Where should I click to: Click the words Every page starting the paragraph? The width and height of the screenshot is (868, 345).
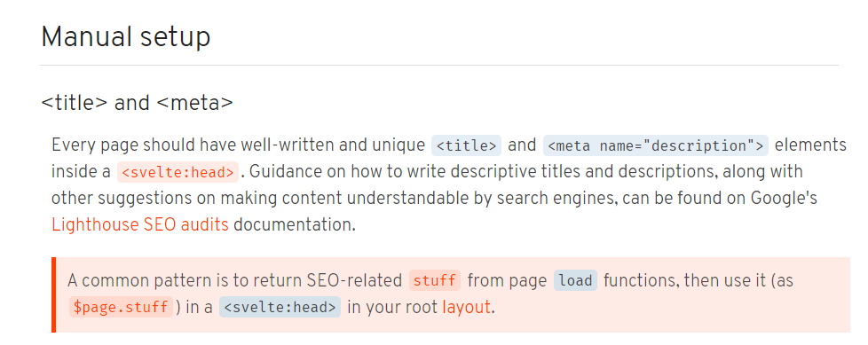click(95, 145)
